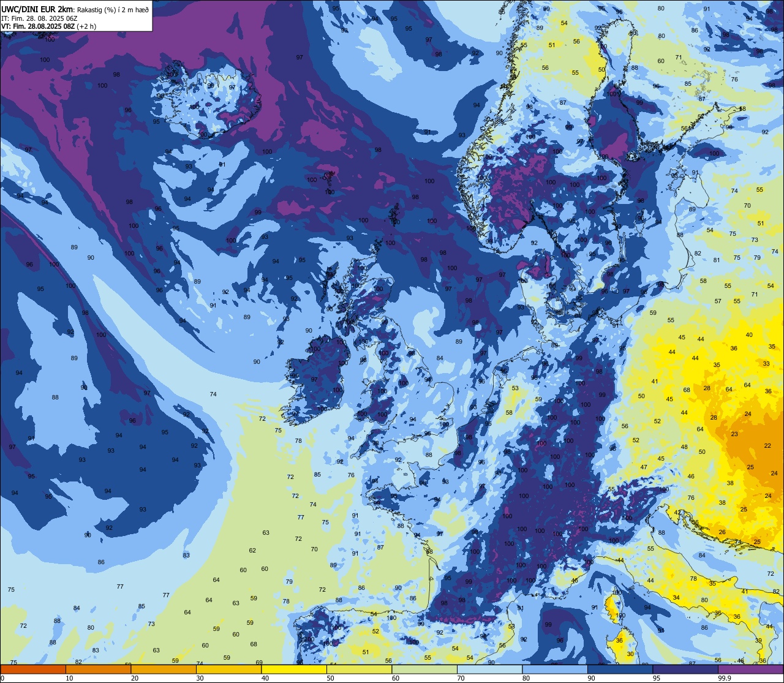Select the 30–40 golden yellow legend swatch
This screenshot has height=683, width=784.
[228, 670]
